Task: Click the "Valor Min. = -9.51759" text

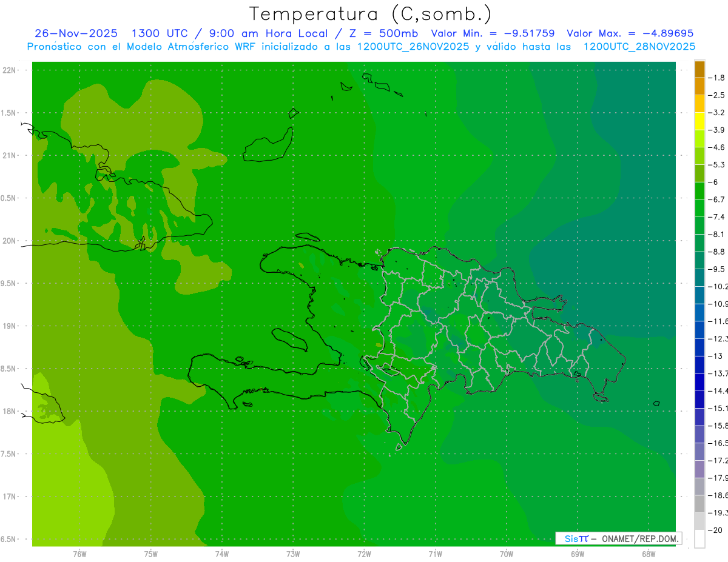Action: [493, 33]
